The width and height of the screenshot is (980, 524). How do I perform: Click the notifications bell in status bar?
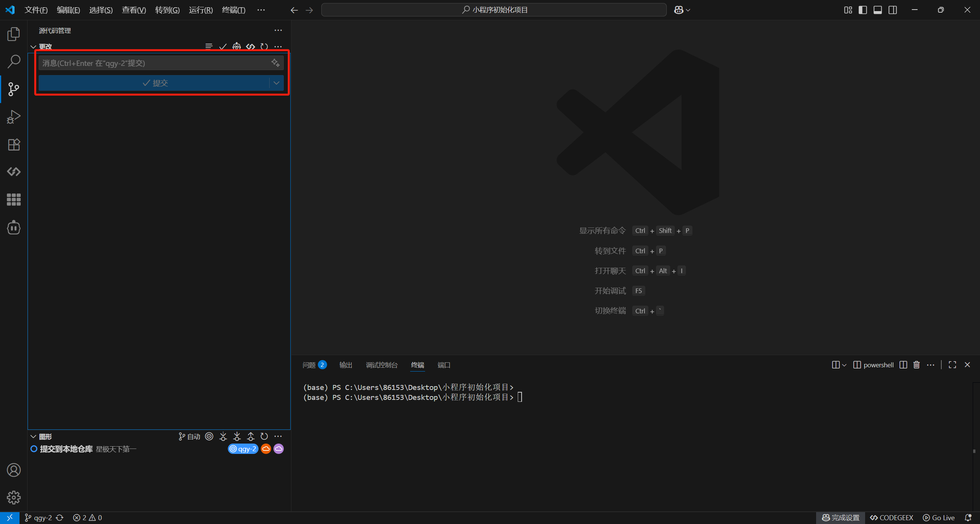pos(968,517)
